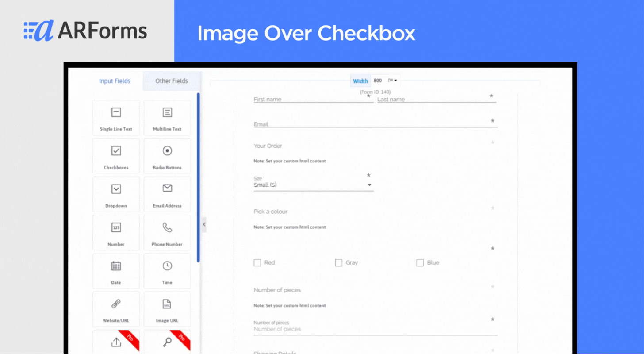Pick the Radio Buttons field
The width and height of the screenshot is (644, 354).
[167, 156]
